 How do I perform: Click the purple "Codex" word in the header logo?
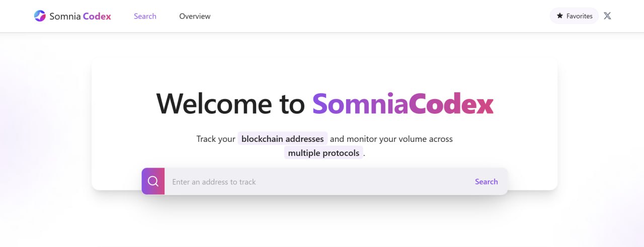click(x=97, y=16)
